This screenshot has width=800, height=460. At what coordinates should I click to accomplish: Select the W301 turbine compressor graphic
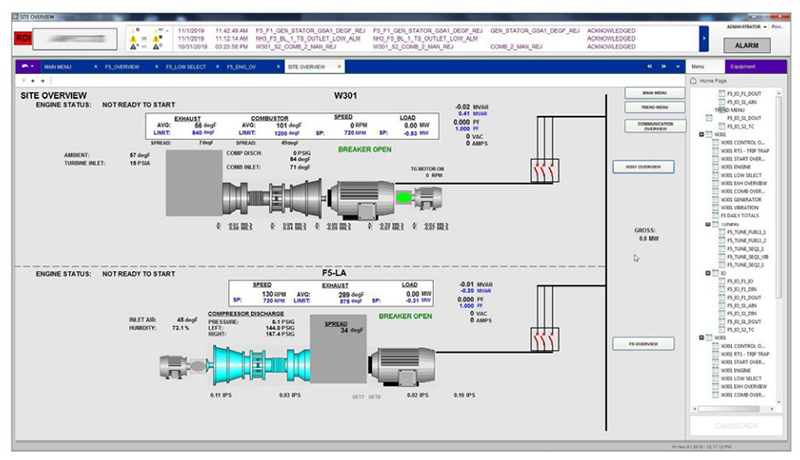[273, 197]
